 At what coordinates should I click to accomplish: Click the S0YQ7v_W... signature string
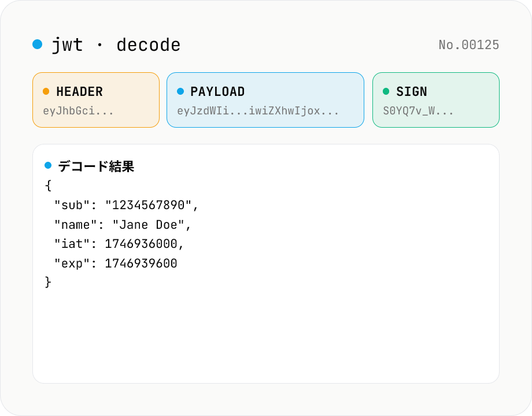click(x=418, y=111)
